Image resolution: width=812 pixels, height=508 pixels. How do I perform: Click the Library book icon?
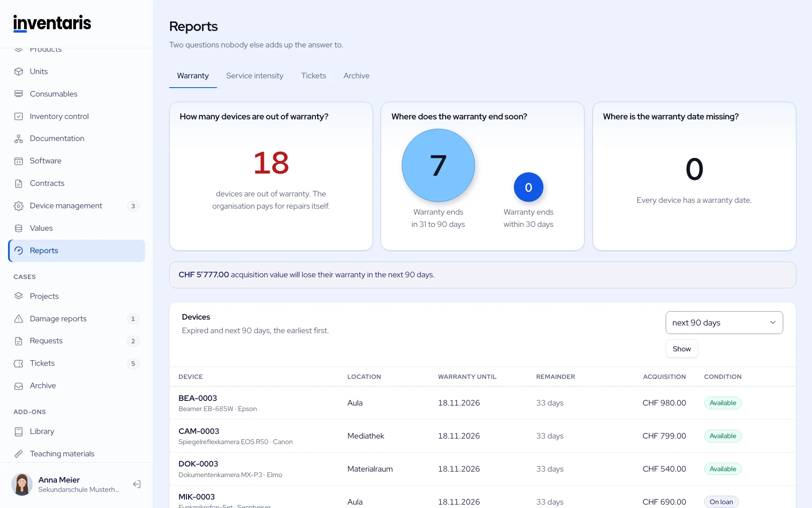click(x=19, y=432)
